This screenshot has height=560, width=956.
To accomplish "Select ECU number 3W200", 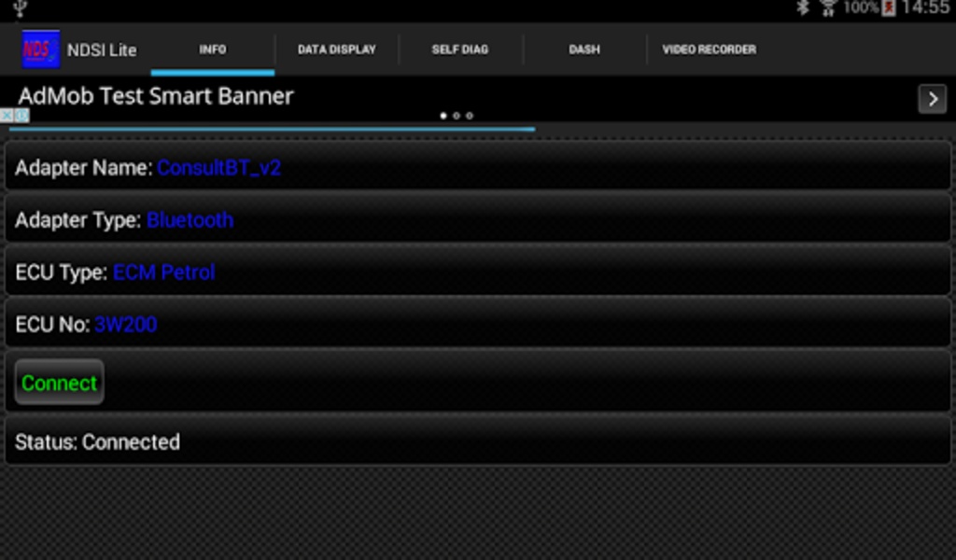I will pos(126,324).
